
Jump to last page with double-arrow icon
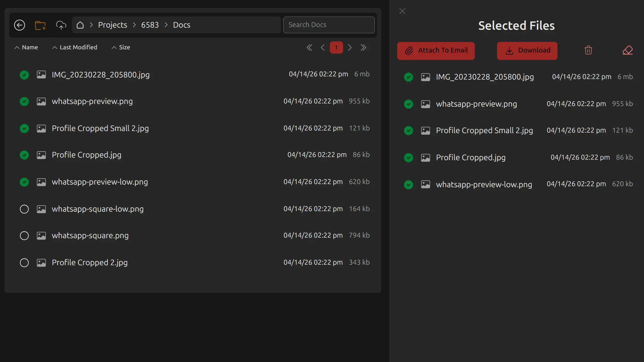click(x=363, y=47)
